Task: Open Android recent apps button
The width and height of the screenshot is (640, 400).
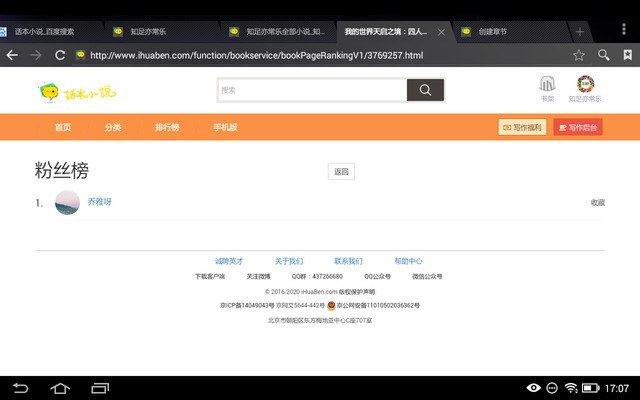Action: [x=97, y=387]
